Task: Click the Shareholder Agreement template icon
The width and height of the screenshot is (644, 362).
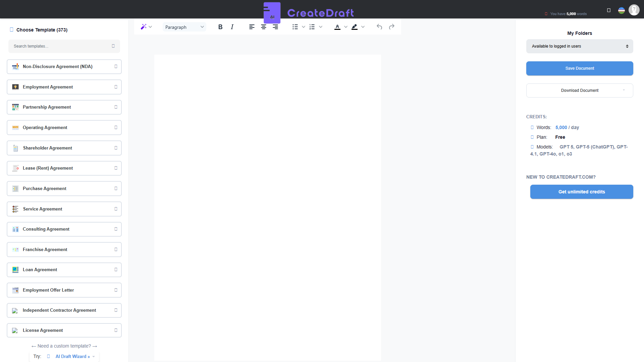Action: (15, 148)
